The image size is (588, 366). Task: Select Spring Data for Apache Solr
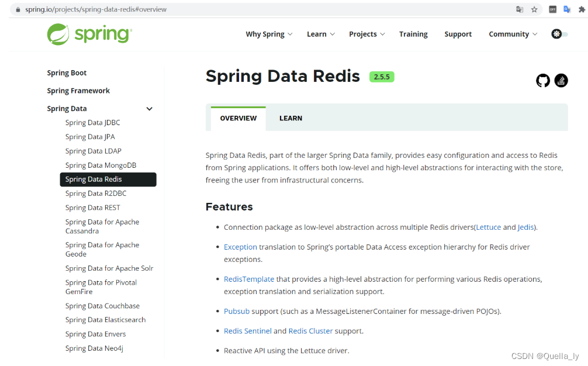point(109,268)
